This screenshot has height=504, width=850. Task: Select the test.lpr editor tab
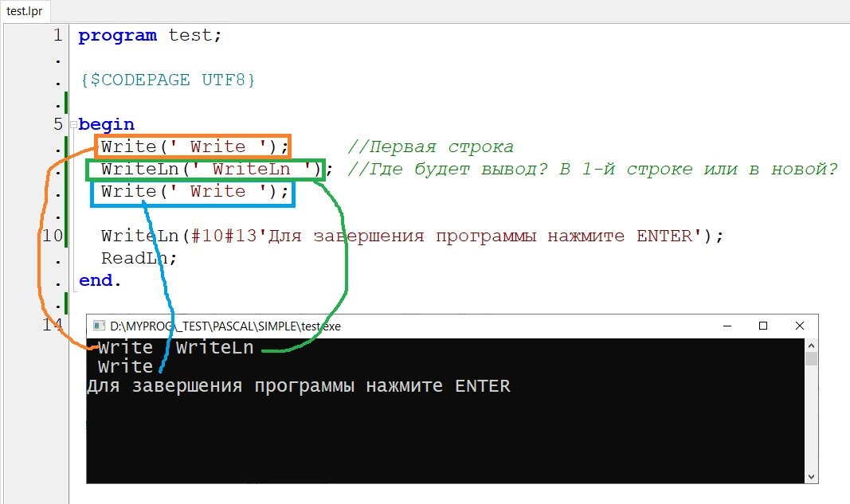coord(25,11)
